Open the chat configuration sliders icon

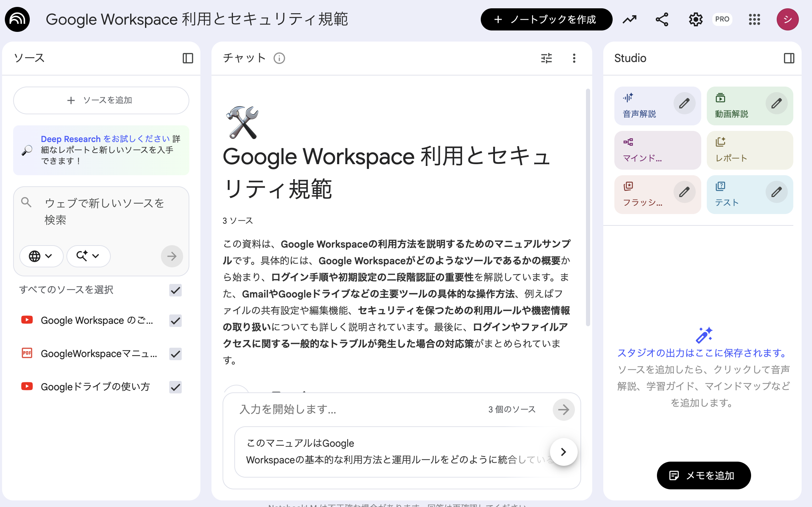pos(546,58)
